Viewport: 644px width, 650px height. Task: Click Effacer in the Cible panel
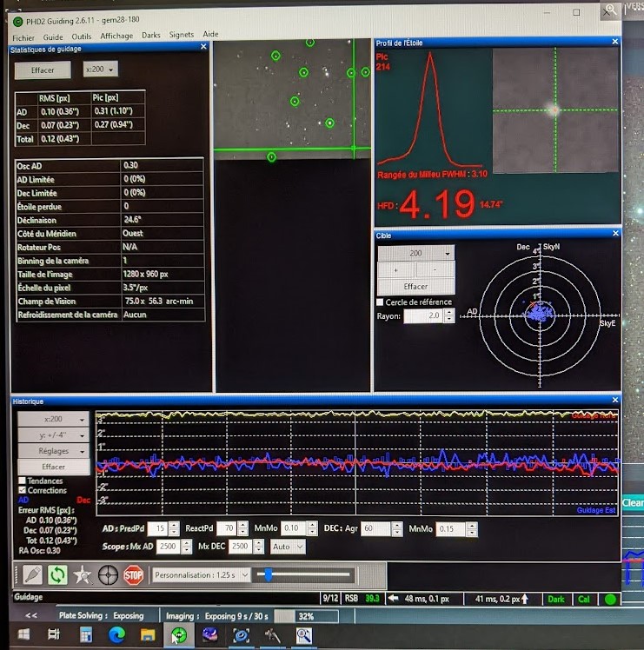pos(416,287)
